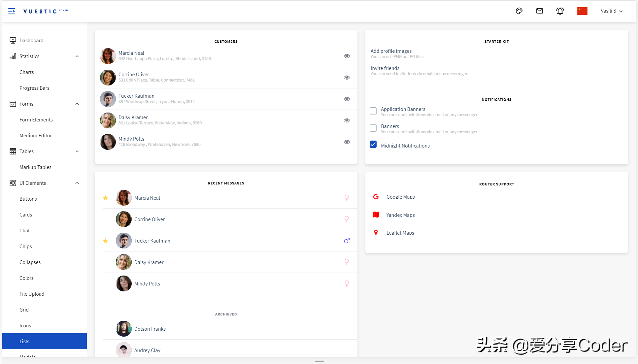
Task: Click the Add profile images link
Action: tap(391, 51)
